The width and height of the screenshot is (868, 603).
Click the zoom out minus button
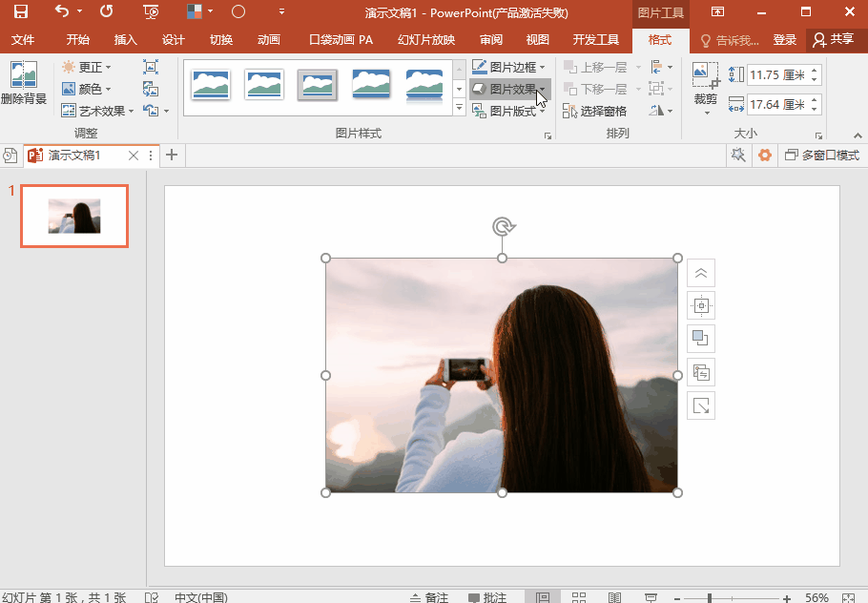(x=677, y=598)
